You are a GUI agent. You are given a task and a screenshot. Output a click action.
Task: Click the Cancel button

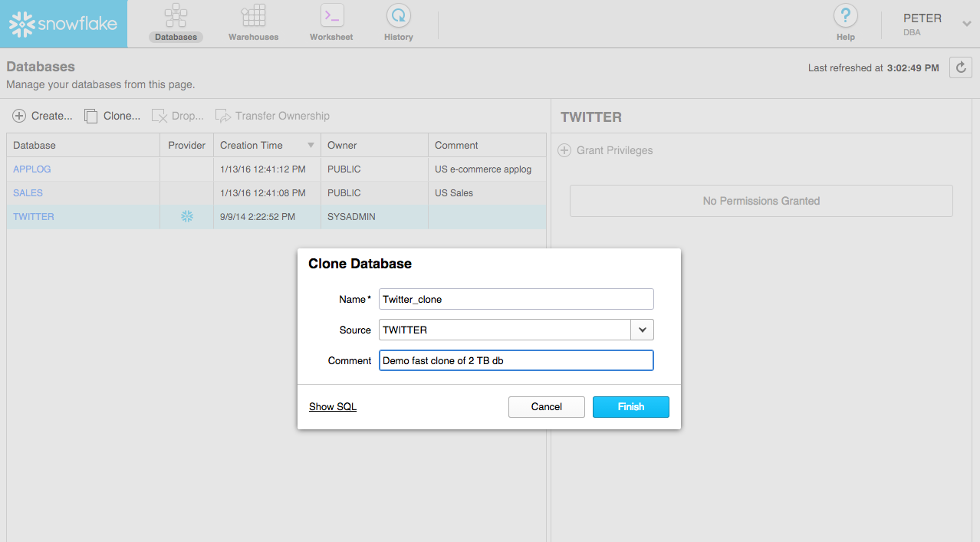point(547,407)
